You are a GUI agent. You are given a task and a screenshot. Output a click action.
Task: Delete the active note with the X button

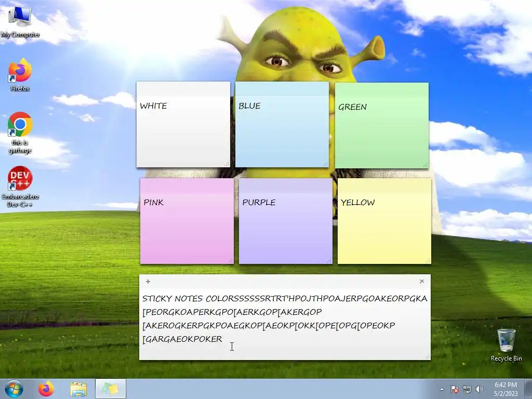(x=422, y=281)
